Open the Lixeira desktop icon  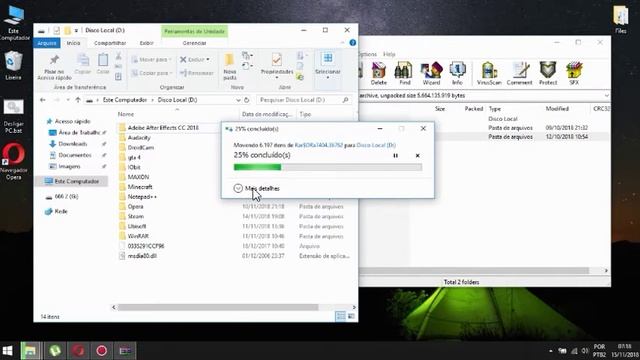13,65
